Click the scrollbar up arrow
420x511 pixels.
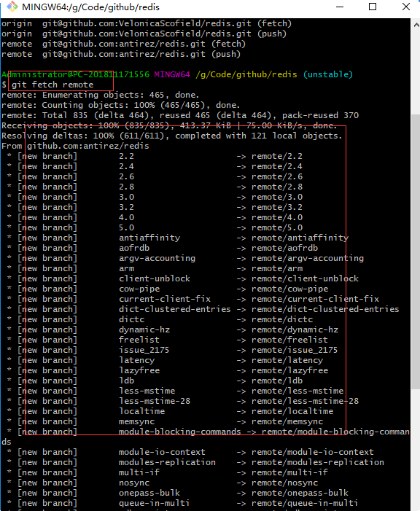[x=416, y=25]
